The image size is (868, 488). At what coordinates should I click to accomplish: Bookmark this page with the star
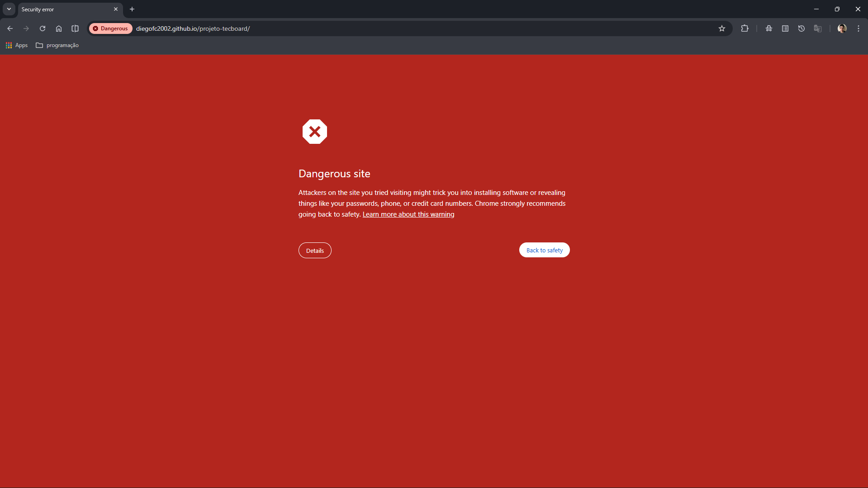722,28
